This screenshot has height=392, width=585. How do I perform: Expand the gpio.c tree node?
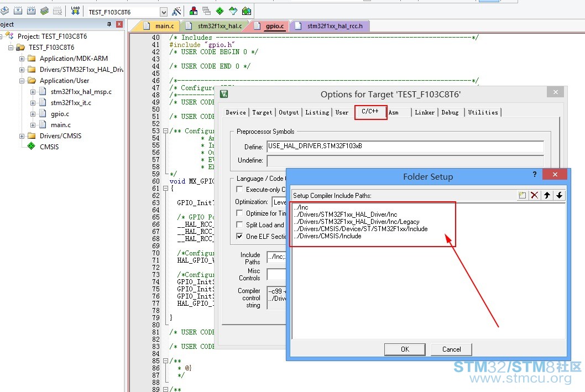coord(33,114)
